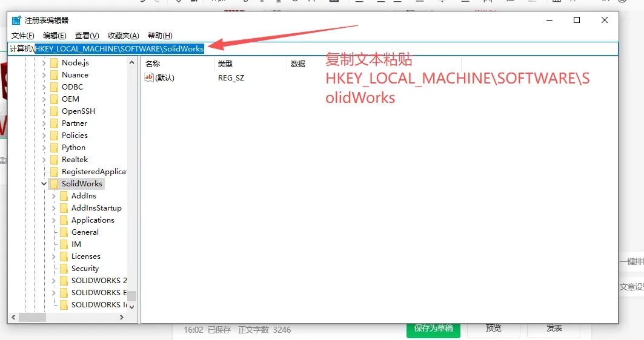Select the General folder icon
Viewport: 644px width, 340px height.
point(64,232)
